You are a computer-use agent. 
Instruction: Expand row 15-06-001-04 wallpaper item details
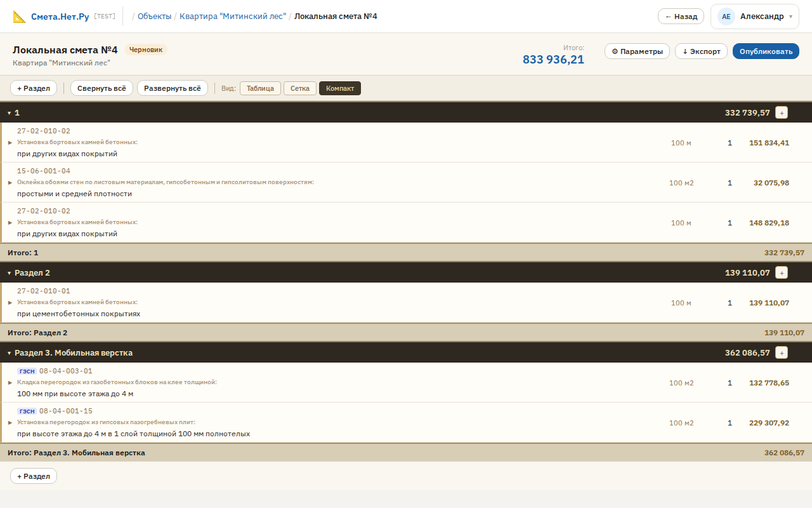(10, 183)
